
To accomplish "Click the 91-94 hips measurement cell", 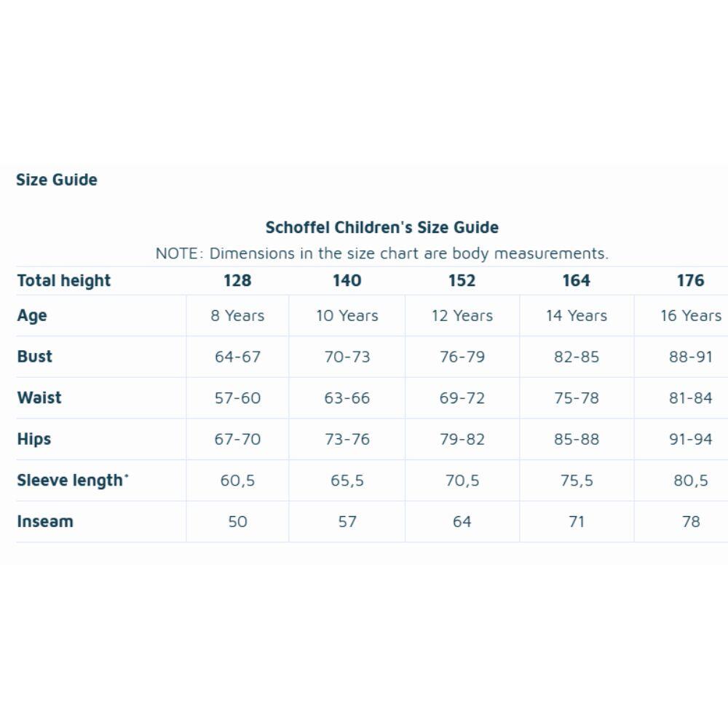I will (690, 439).
